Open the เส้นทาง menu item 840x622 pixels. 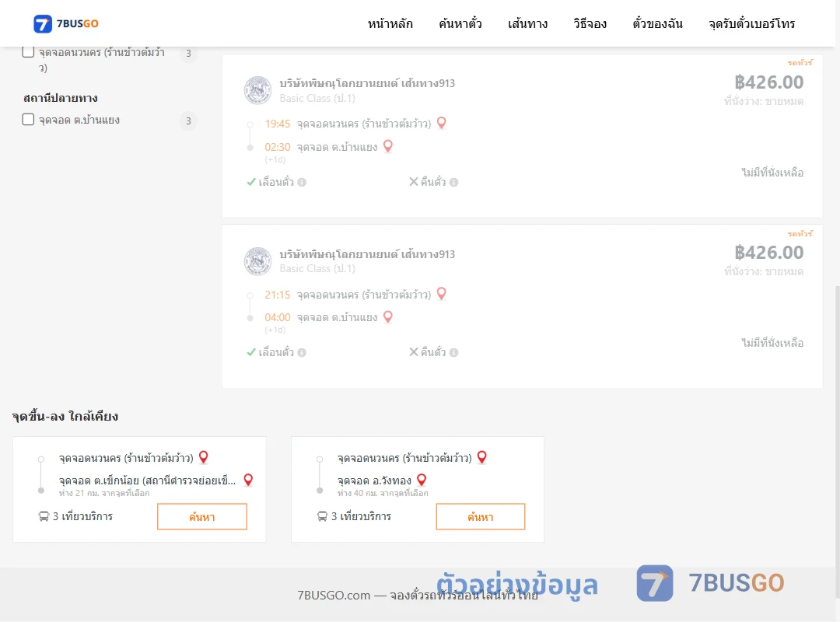click(x=527, y=23)
